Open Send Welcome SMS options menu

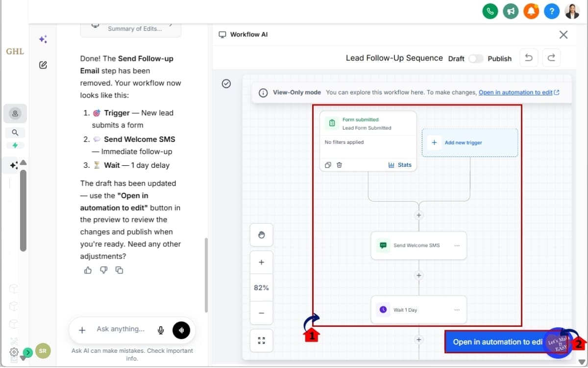tap(457, 245)
